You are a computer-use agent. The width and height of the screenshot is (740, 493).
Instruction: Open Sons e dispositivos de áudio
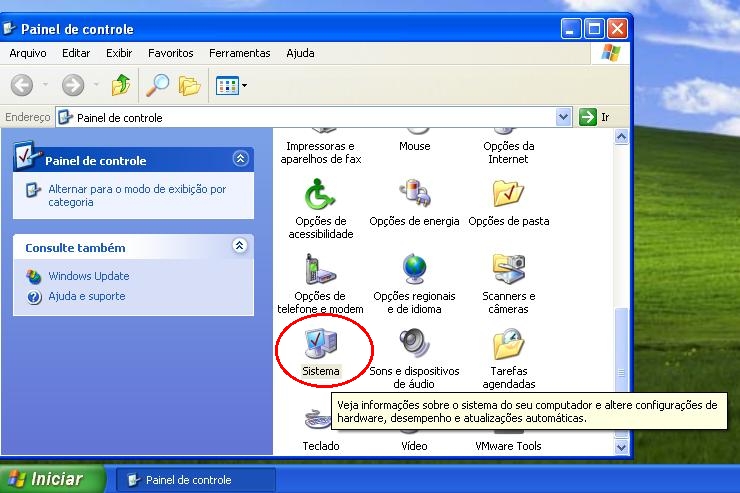coord(414,346)
